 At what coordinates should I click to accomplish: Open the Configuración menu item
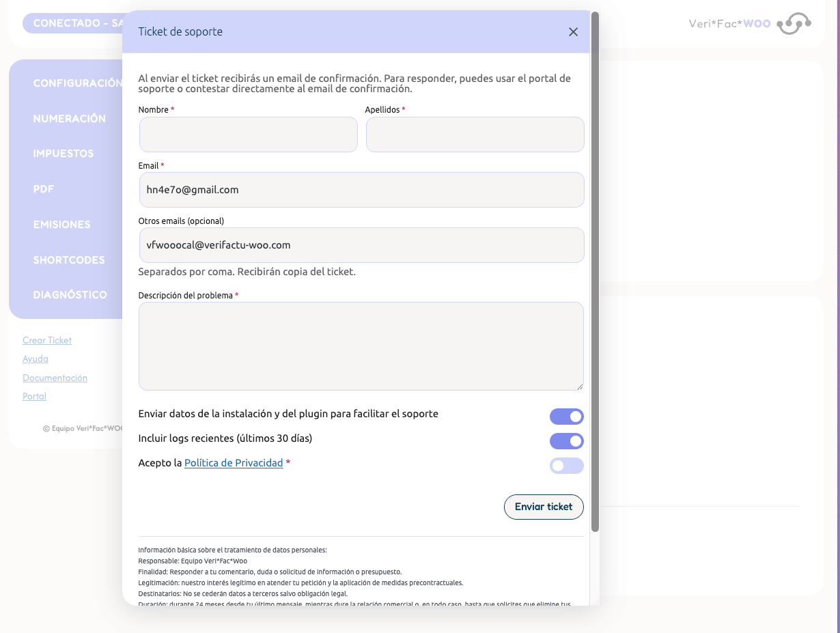coord(78,83)
